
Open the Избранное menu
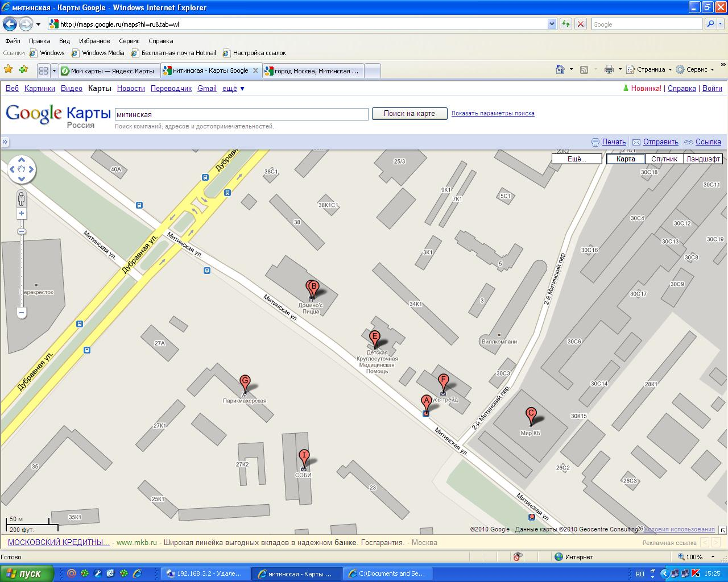coord(94,41)
